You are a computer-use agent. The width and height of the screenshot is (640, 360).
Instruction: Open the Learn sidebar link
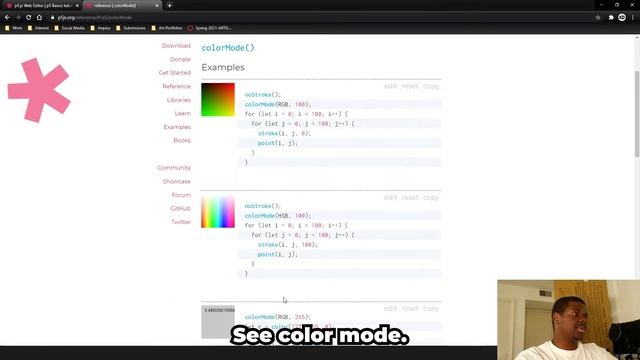[182, 113]
